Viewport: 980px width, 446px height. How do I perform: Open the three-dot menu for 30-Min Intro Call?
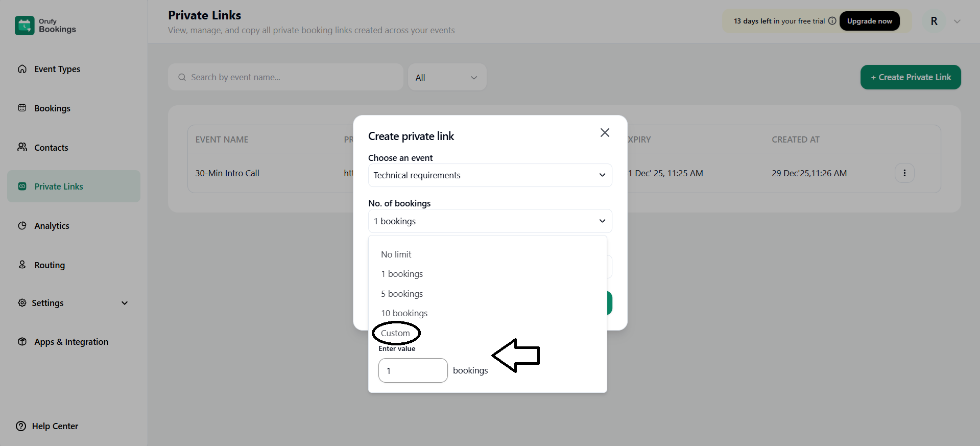click(904, 173)
